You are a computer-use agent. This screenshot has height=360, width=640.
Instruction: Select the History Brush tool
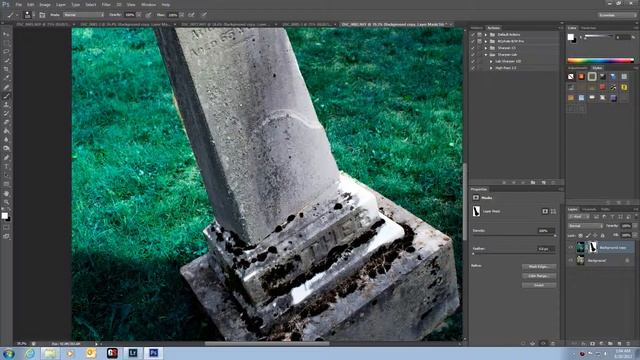click(6, 113)
